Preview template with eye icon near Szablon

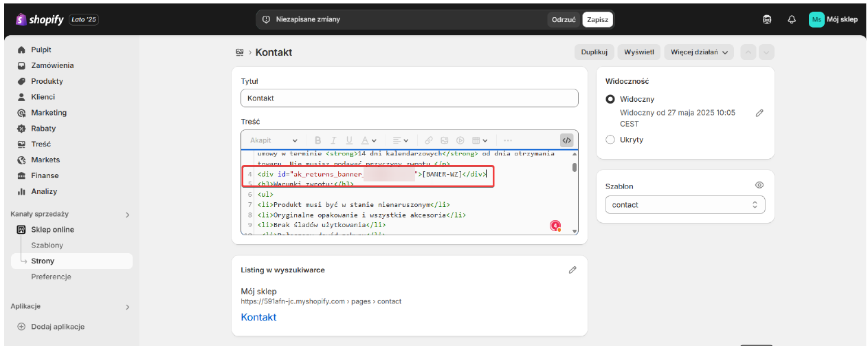click(759, 186)
